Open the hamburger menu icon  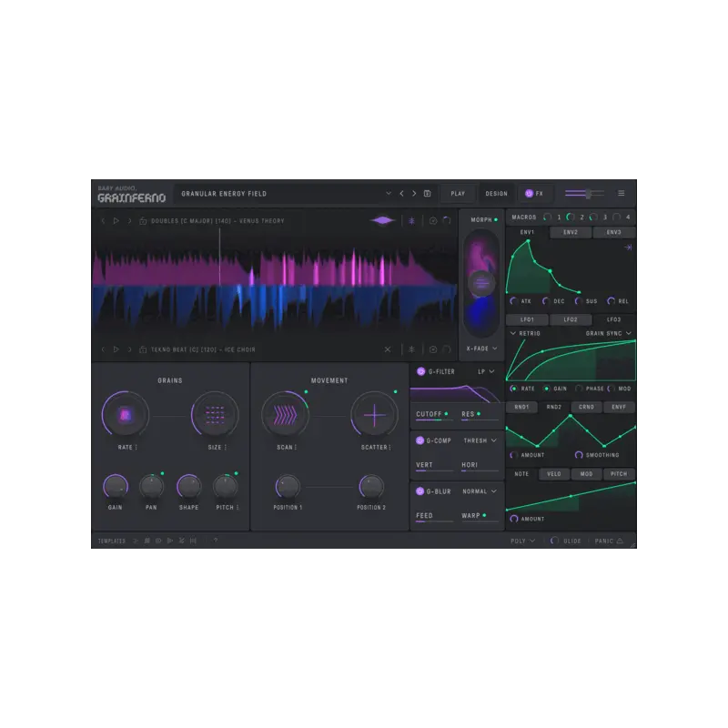[622, 193]
